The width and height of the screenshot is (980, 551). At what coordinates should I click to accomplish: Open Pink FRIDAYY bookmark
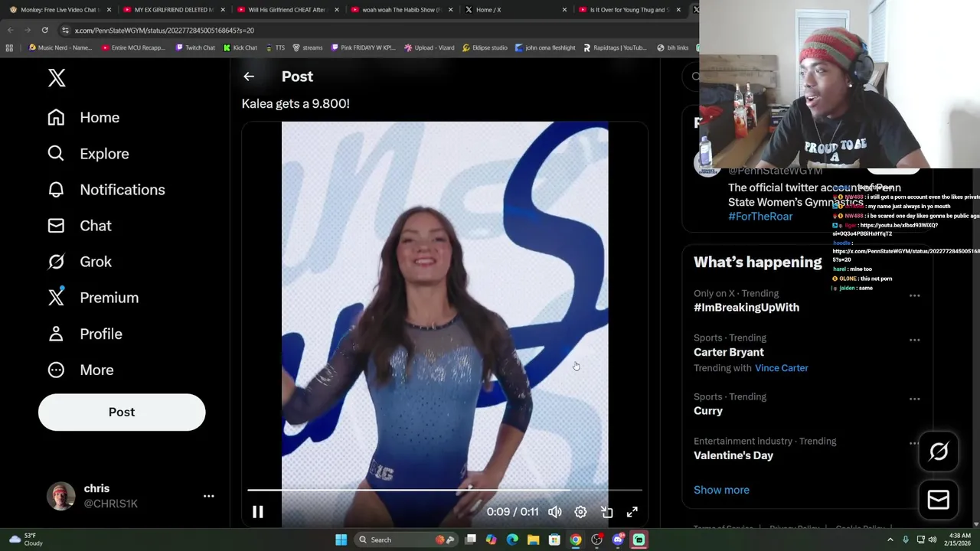click(x=363, y=47)
